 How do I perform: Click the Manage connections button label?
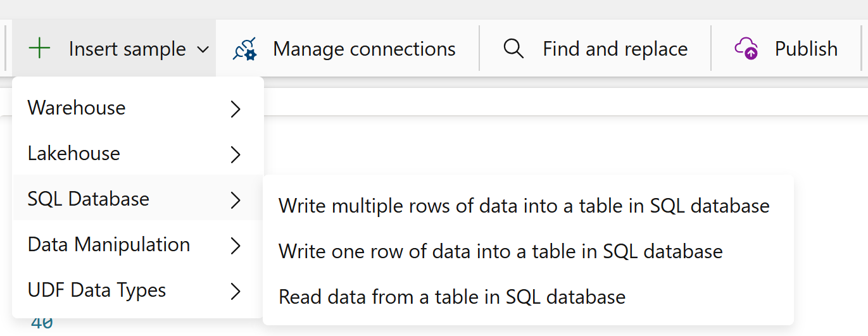[364, 49]
